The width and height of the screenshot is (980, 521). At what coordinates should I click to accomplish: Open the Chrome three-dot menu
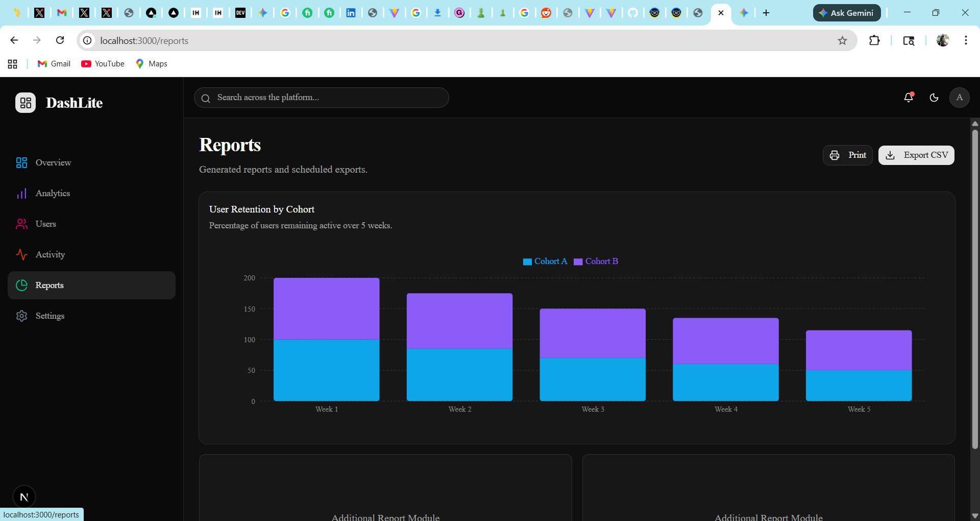click(966, 40)
